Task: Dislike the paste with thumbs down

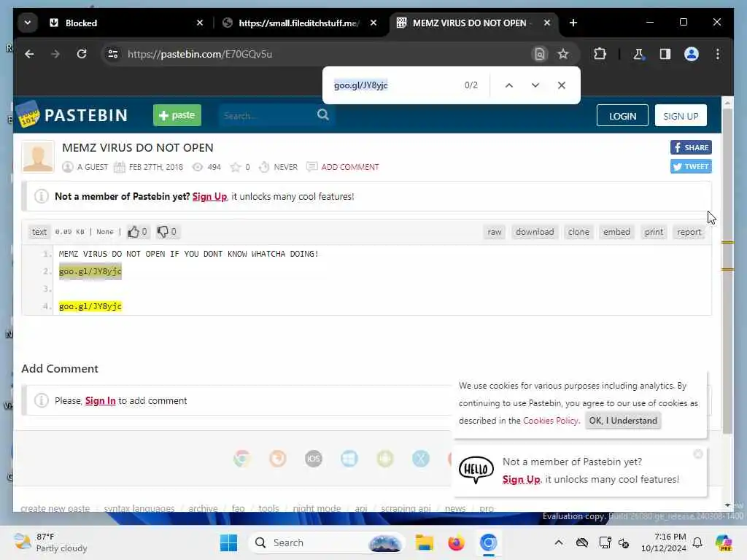Action: point(167,232)
